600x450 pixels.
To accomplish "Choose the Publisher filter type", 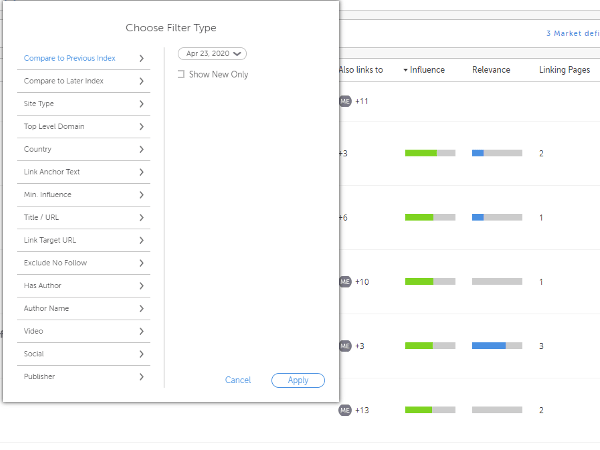I will [83, 377].
